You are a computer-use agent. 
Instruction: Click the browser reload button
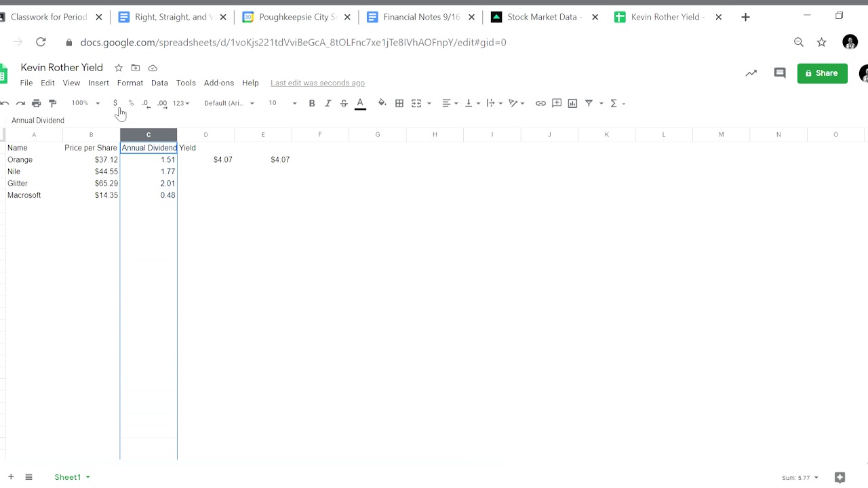pyautogui.click(x=41, y=42)
